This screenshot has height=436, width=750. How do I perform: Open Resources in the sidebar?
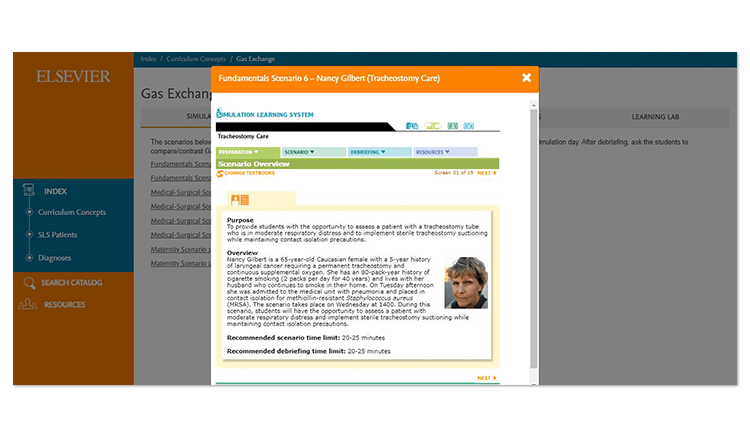tap(65, 305)
